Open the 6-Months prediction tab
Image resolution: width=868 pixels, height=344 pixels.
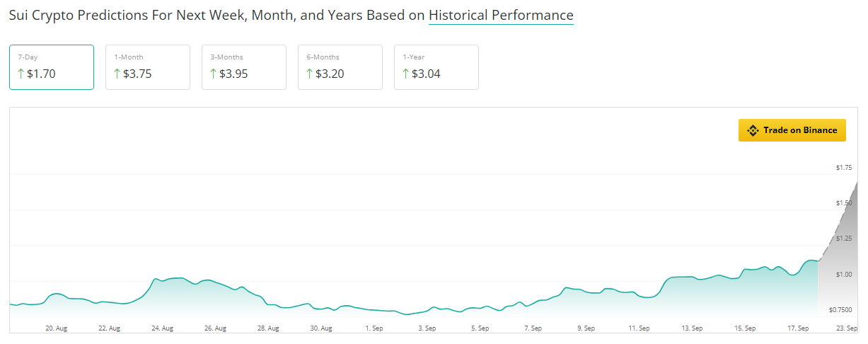coord(340,67)
